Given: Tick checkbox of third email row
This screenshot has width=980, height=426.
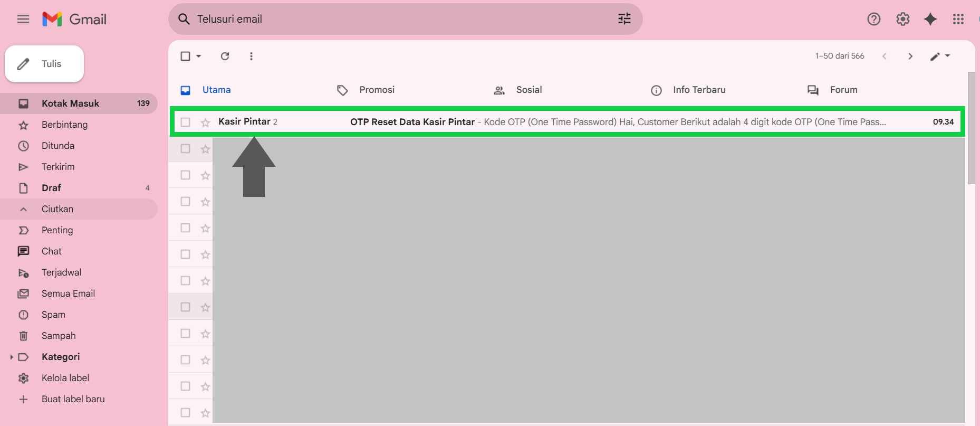Looking at the screenshot, I should (x=185, y=175).
